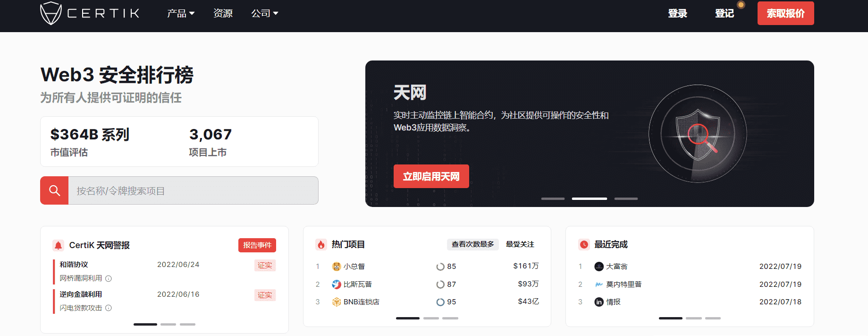
Task: Click the BNB连锁店 project icon
Action: click(337, 302)
